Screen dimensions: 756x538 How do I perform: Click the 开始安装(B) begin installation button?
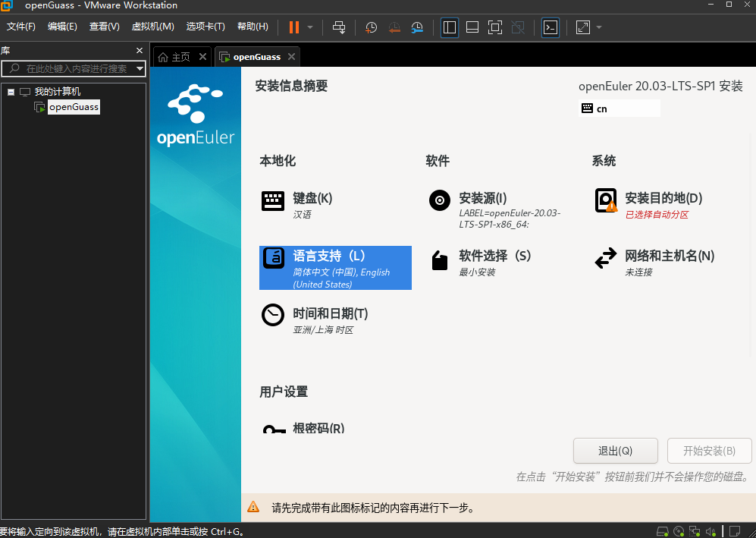[x=709, y=451]
